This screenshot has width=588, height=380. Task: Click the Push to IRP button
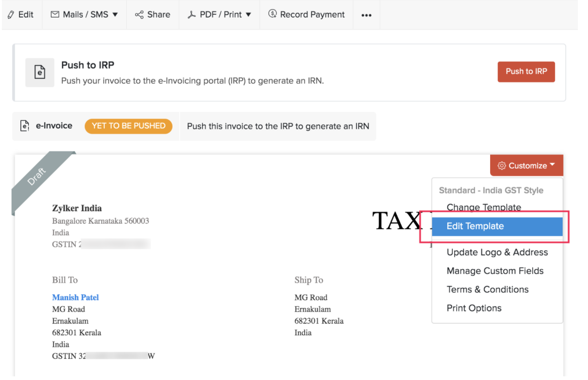tap(526, 71)
